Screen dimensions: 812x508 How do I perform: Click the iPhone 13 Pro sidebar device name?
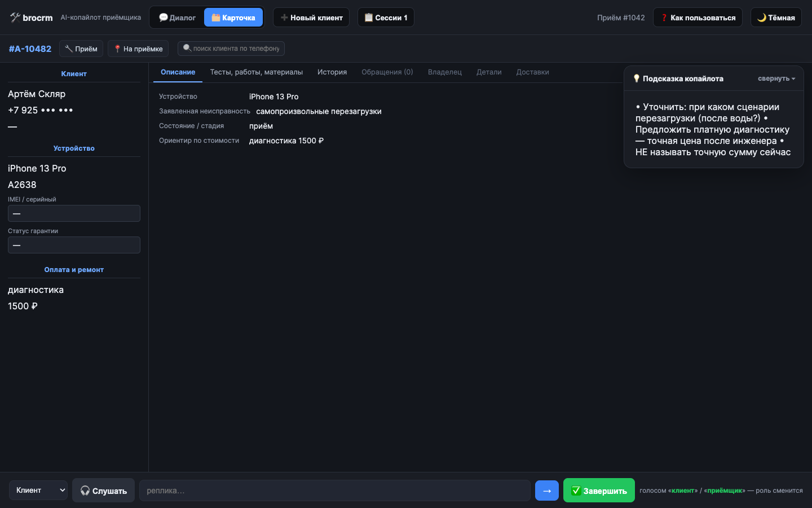(x=37, y=168)
